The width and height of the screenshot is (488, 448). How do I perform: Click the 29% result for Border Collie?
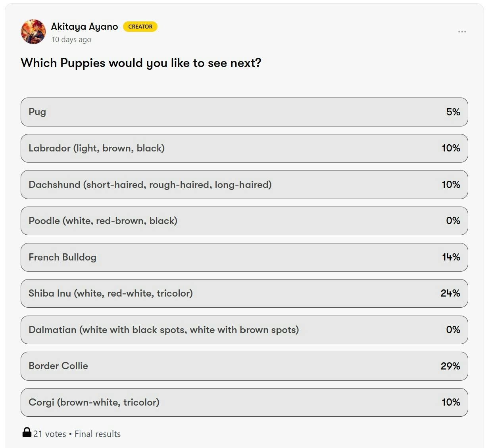tap(450, 366)
